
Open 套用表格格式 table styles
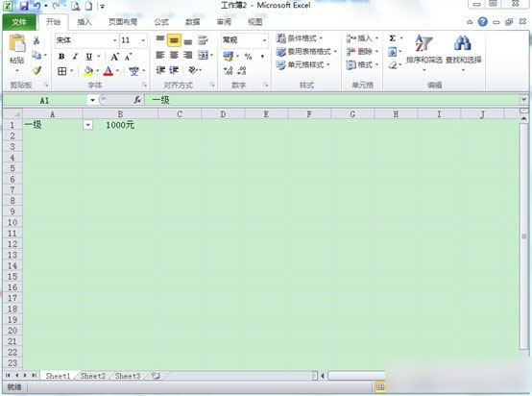tap(306, 52)
